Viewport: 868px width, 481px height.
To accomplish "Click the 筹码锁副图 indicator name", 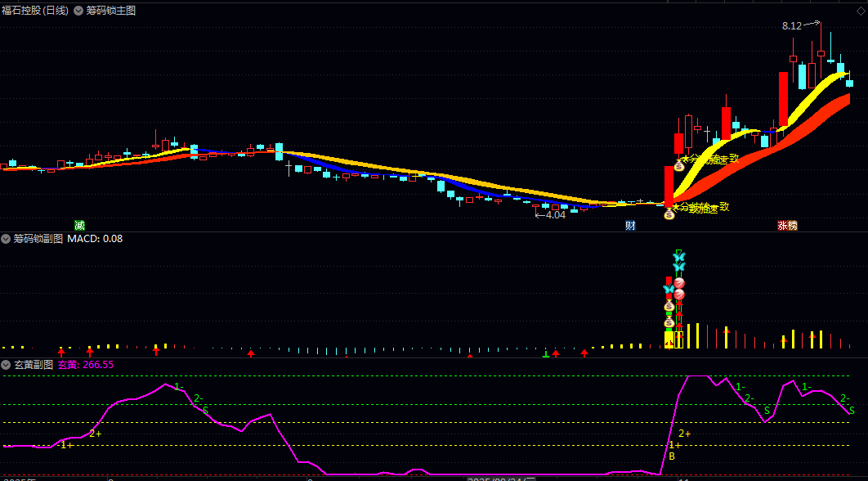I will pos(38,239).
